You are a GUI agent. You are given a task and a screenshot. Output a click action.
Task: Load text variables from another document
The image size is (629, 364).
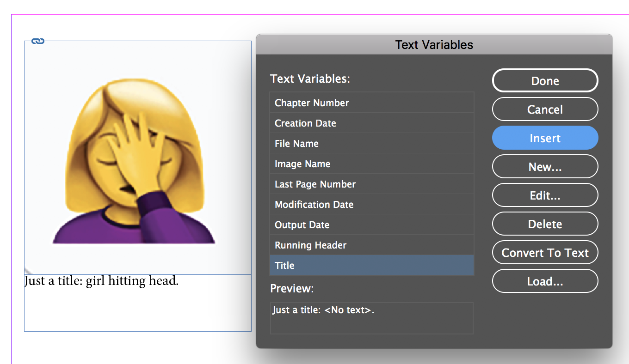coord(545,281)
